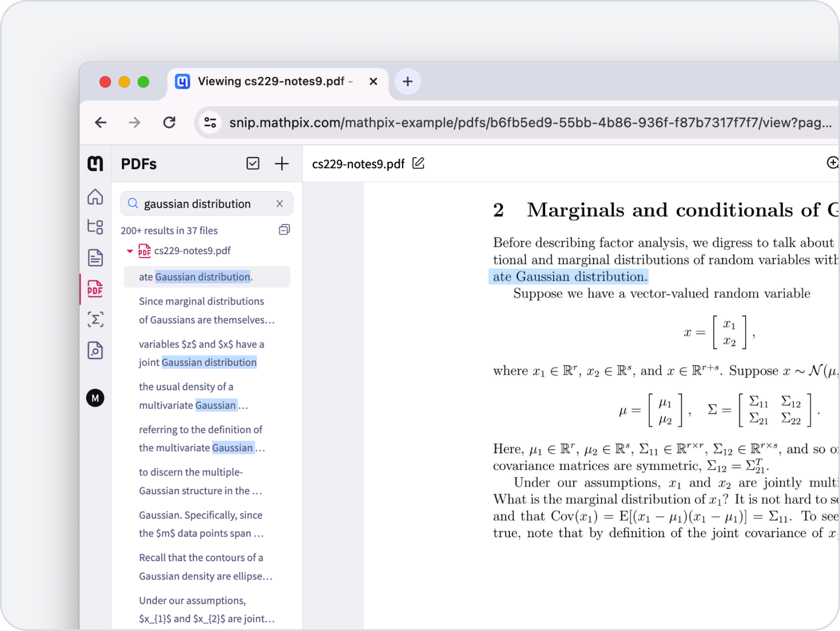
Task: Open the file tree view icon
Action: tap(95, 227)
